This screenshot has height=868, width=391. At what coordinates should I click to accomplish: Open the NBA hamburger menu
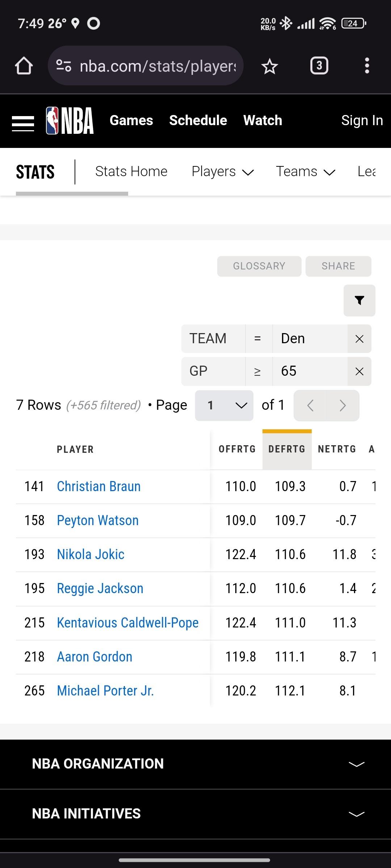point(23,124)
